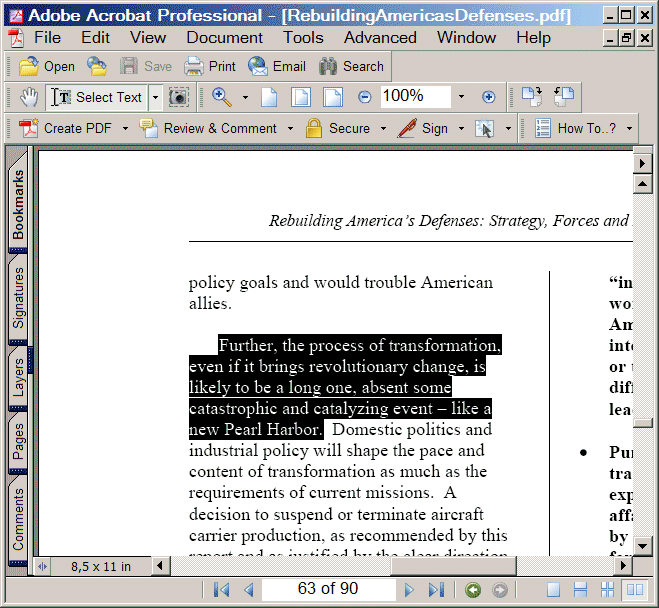This screenshot has height=608, width=659.
Task: Click the page number field
Action: click(x=328, y=589)
